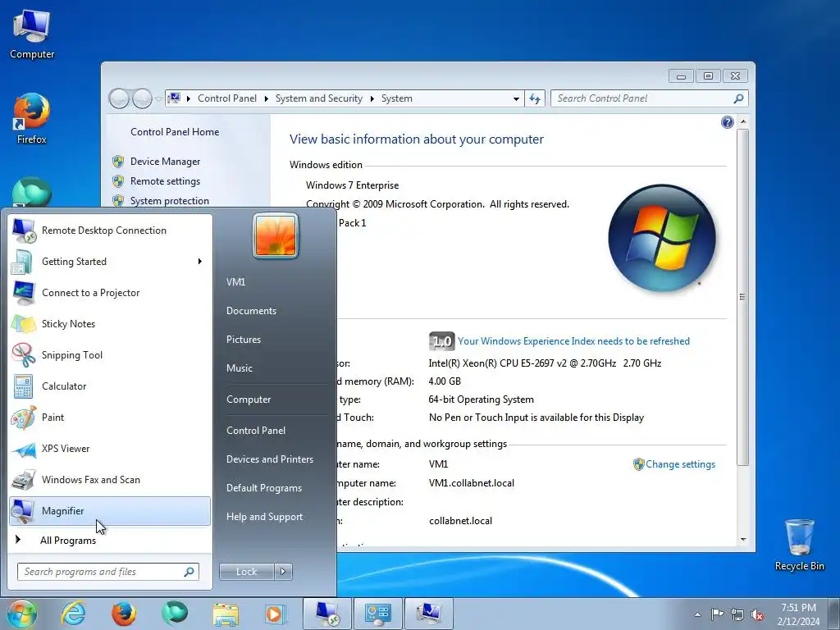Open Paint from Start menu
The image size is (840, 630).
110,418
